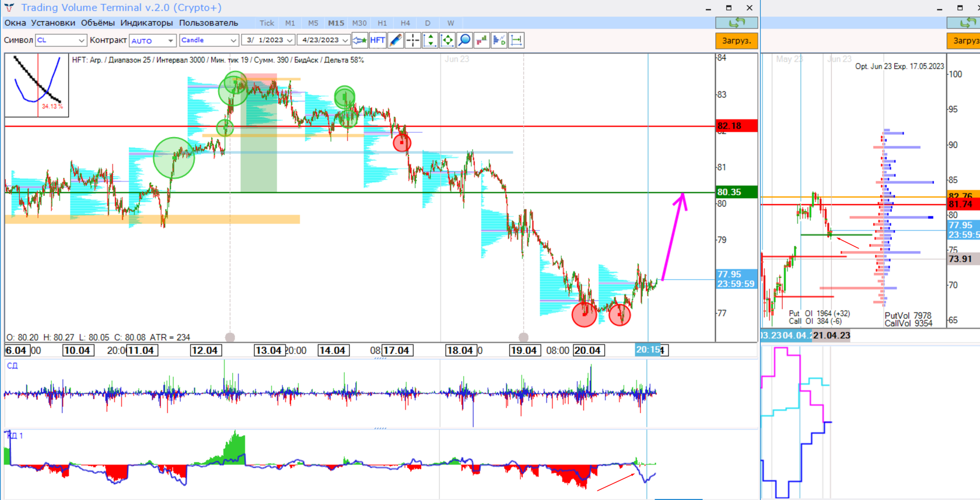The height and width of the screenshot is (500, 980).
Task: Click the Загруз button in the right window
Action: click(x=964, y=41)
